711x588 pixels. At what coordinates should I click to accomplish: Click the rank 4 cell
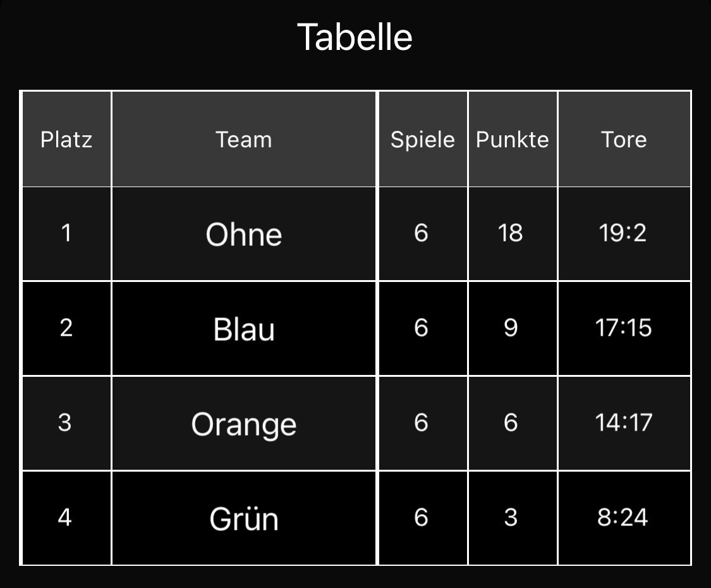[x=65, y=517]
